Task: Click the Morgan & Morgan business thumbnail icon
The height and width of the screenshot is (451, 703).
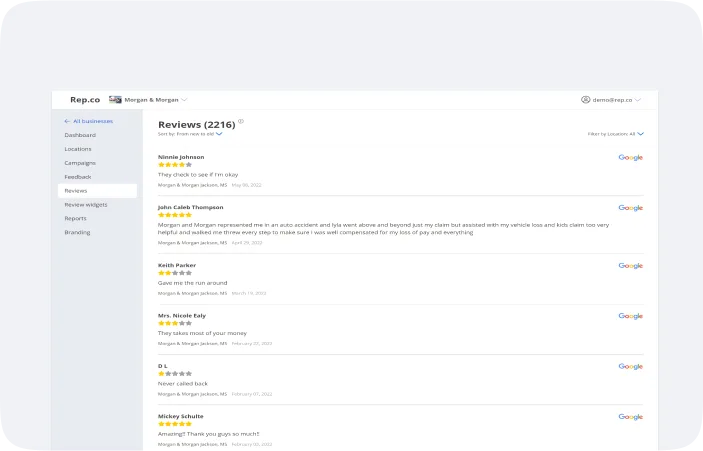Action: point(115,100)
